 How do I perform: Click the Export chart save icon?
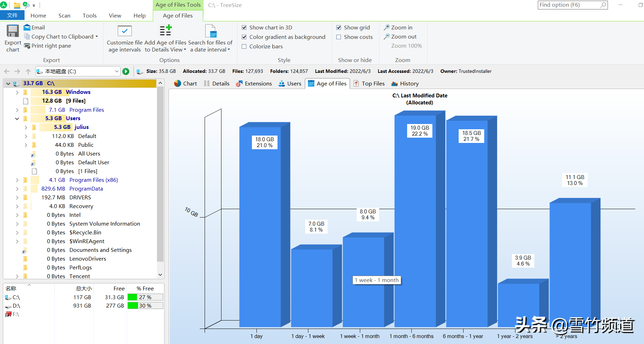(13, 31)
